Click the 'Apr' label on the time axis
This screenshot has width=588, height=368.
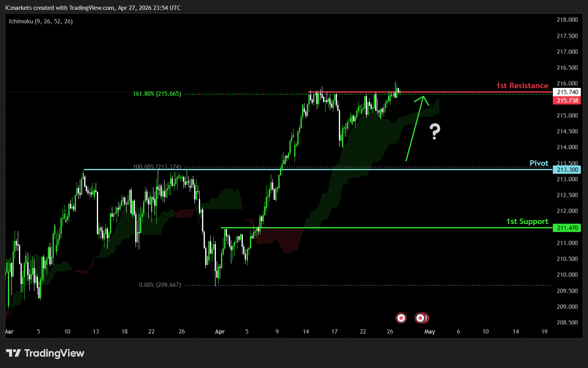[x=220, y=332]
